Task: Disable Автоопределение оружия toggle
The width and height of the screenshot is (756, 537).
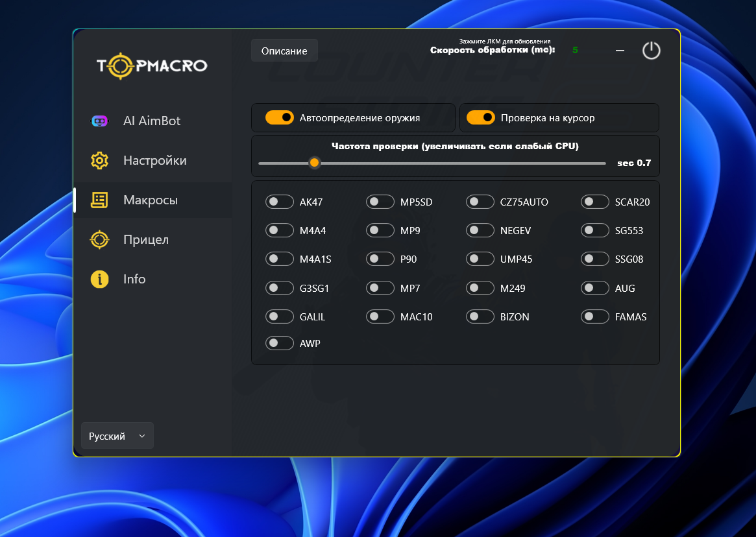Action: [280, 117]
